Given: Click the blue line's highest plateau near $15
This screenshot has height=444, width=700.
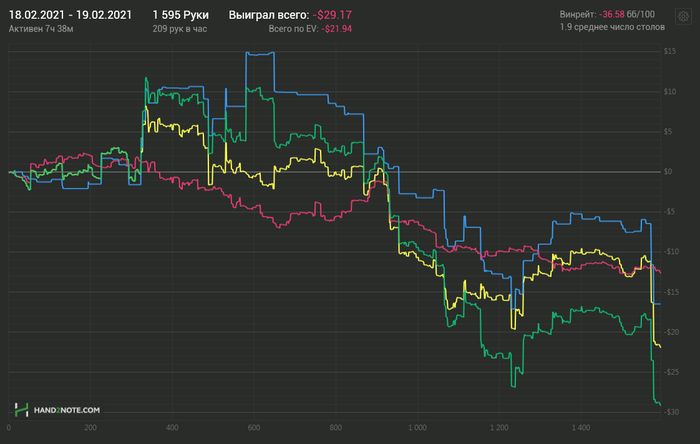Looking at the screenshot, I should point(260,54).
